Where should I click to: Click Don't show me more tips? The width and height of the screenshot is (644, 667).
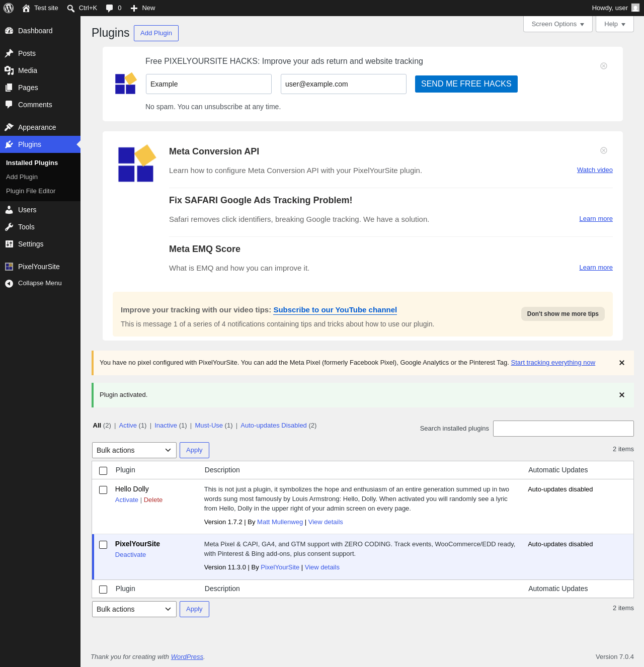563,314
